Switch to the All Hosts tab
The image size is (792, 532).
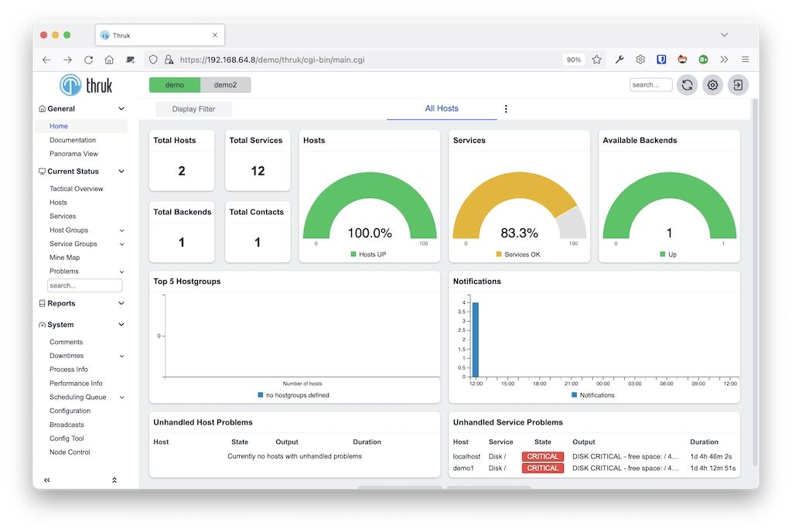[442, 108]
